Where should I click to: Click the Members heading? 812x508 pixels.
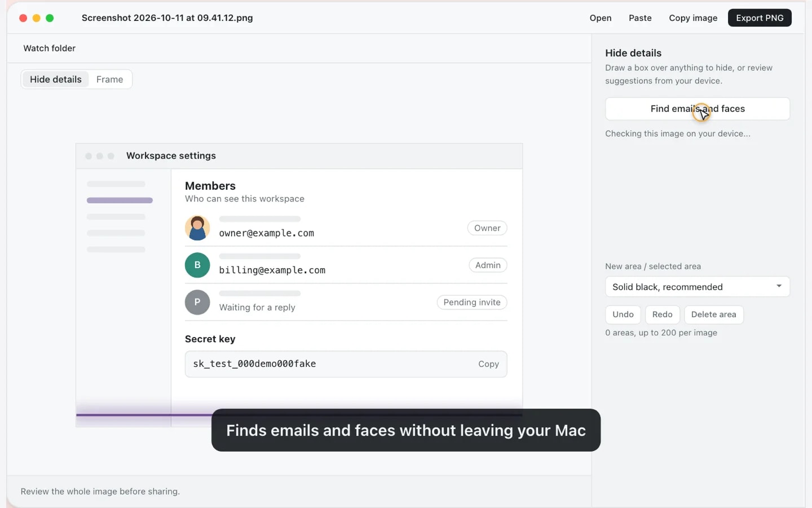210,186
